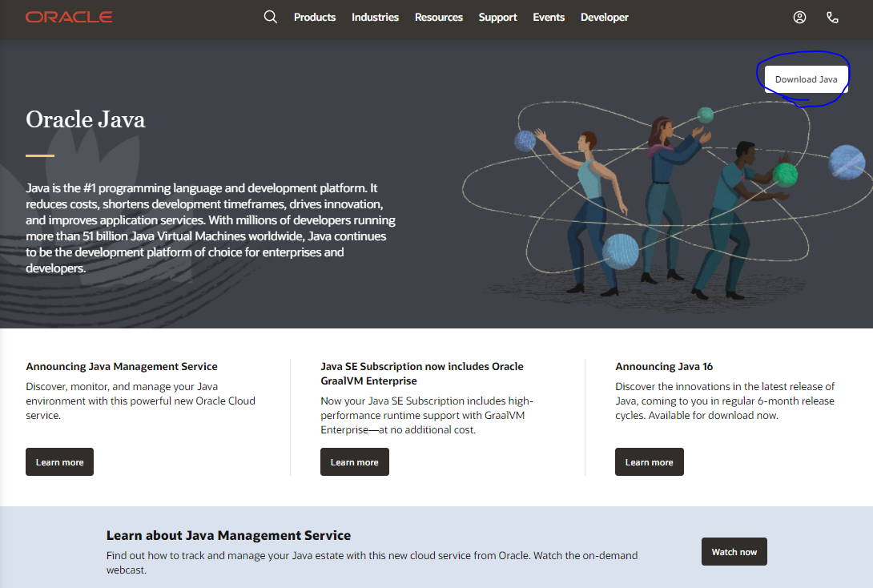
Task: Open the Developer menu
Action: tap(604, 18)
